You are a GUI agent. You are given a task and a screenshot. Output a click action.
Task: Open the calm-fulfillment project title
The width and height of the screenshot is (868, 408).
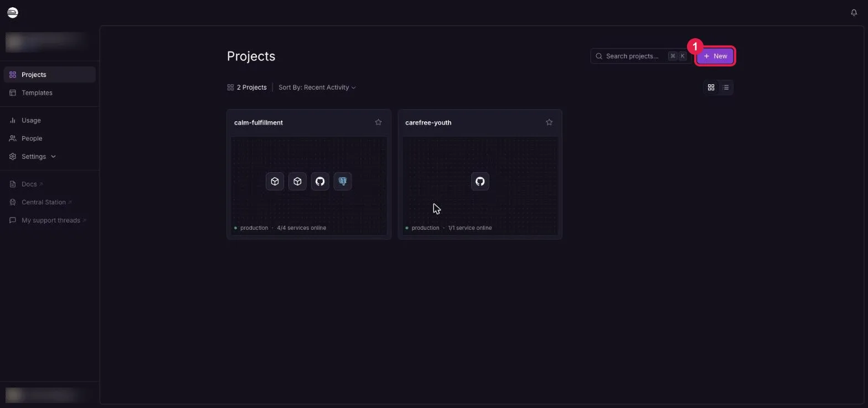(x=259, y=122)
